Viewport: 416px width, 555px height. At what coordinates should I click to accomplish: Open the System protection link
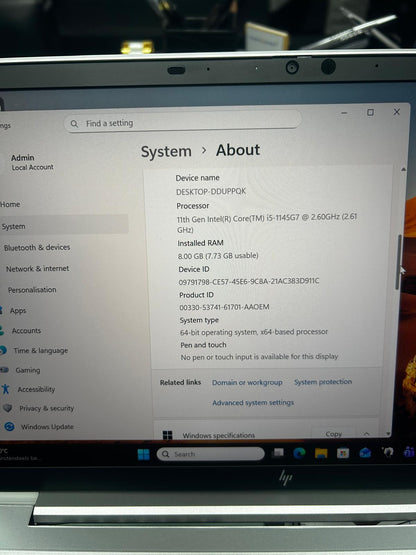click(x=323, y=382)
